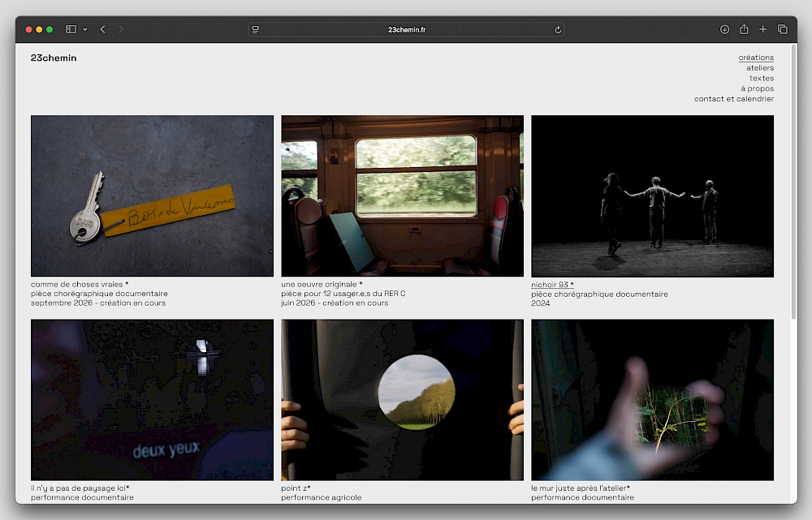The width and height of the screenshot is (812, 520).
Task: Open a new tab with plus icon
Action: 762,29
